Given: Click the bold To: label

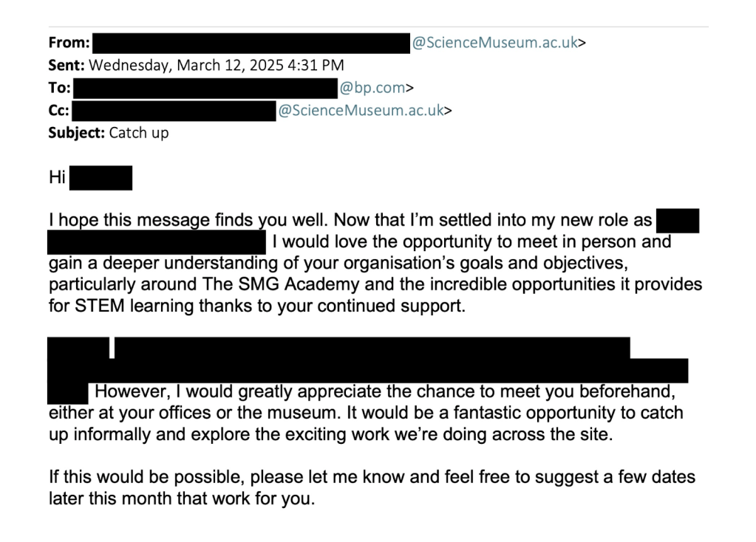Looking at the screenshot, I should point(59,88).
